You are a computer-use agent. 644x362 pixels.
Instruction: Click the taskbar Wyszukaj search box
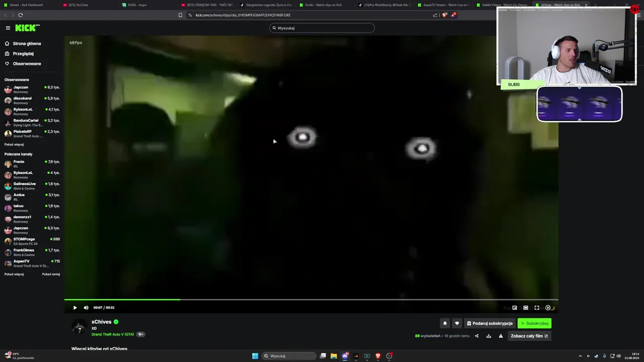click(289, 356)
